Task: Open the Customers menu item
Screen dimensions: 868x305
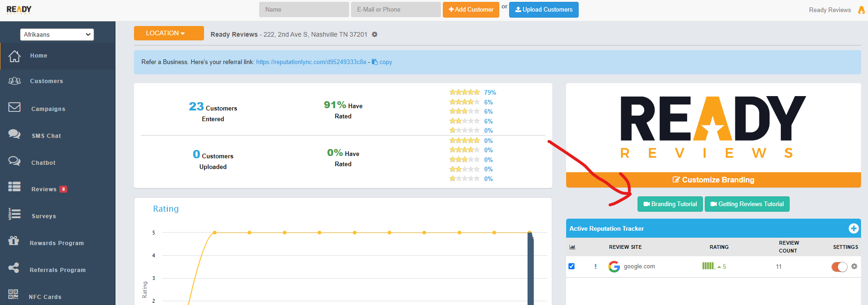Action: 46,81
